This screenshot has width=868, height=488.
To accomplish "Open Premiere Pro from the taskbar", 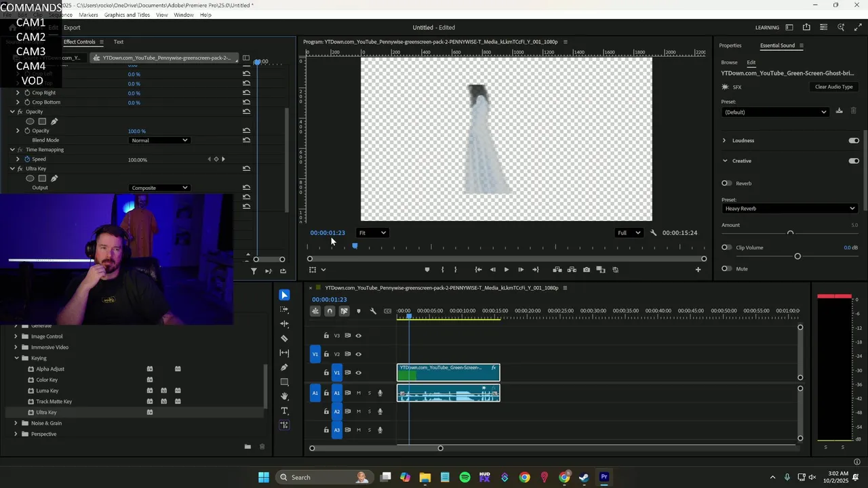I will click(604, 477).
